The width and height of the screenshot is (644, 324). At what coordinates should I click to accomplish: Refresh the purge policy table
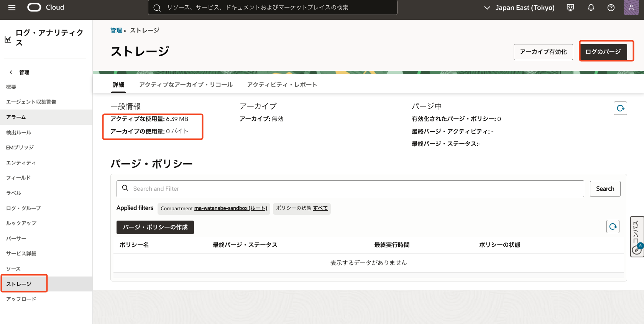click(613, 227)
